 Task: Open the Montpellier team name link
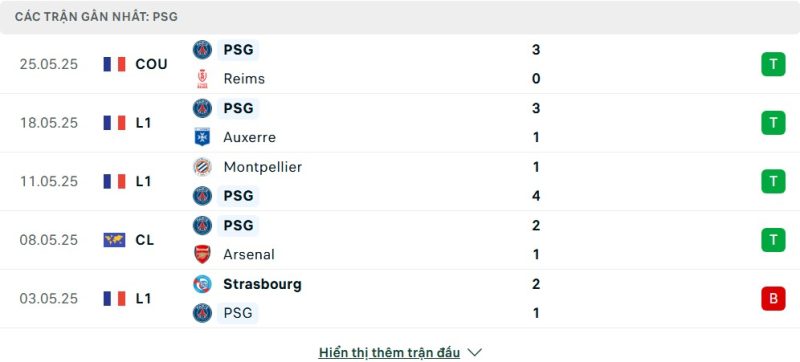tap(262, 167)
